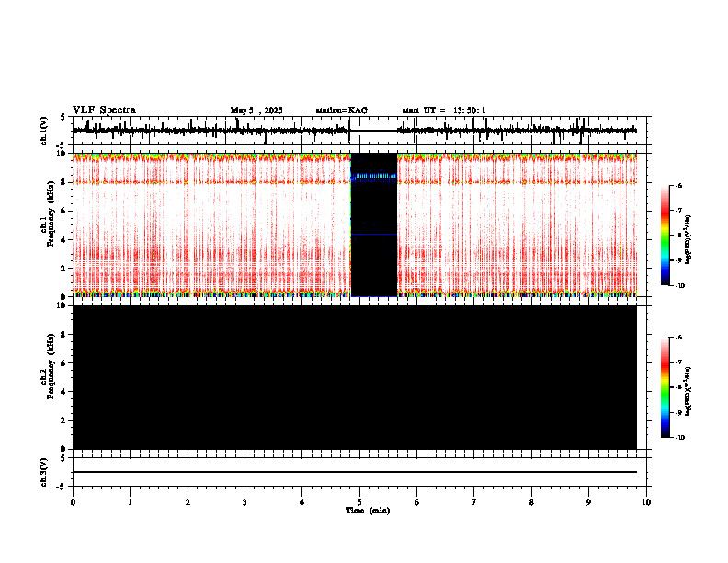Click time-axis tick label "4"
Viewport: 728px width, 563px height.
click(x=302, y=502)
